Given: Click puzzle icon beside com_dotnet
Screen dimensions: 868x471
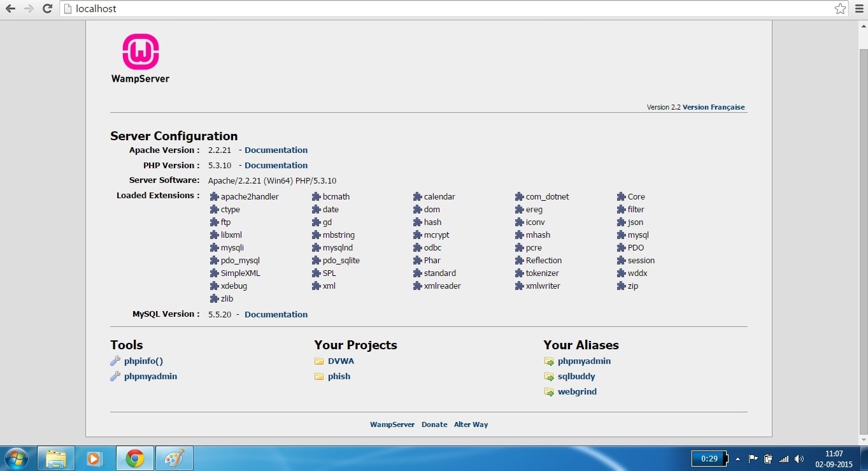Looking at the screenshot, I should pos(520,196).
